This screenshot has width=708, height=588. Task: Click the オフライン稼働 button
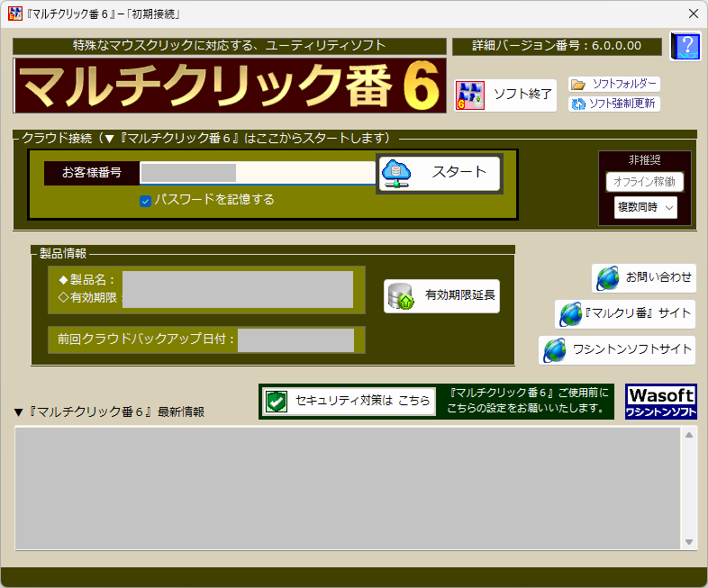[644, 182]
